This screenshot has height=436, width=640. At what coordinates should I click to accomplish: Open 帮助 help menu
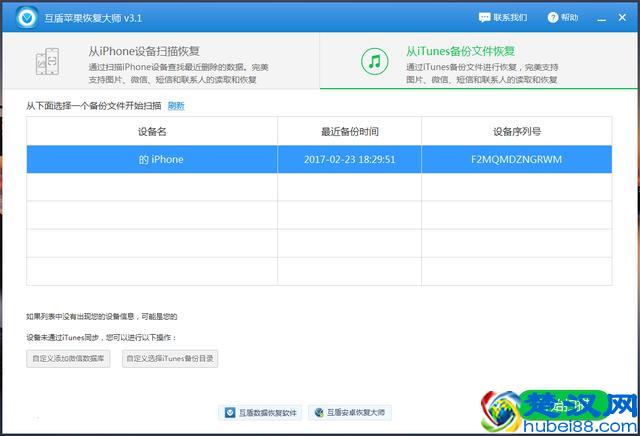pyautogui.click(x=563, y=18)
